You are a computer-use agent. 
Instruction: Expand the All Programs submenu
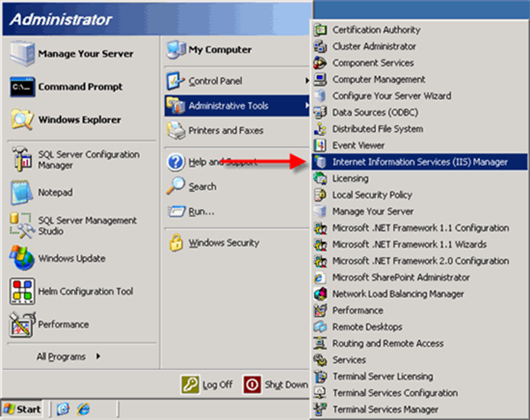tap(68, 356)
